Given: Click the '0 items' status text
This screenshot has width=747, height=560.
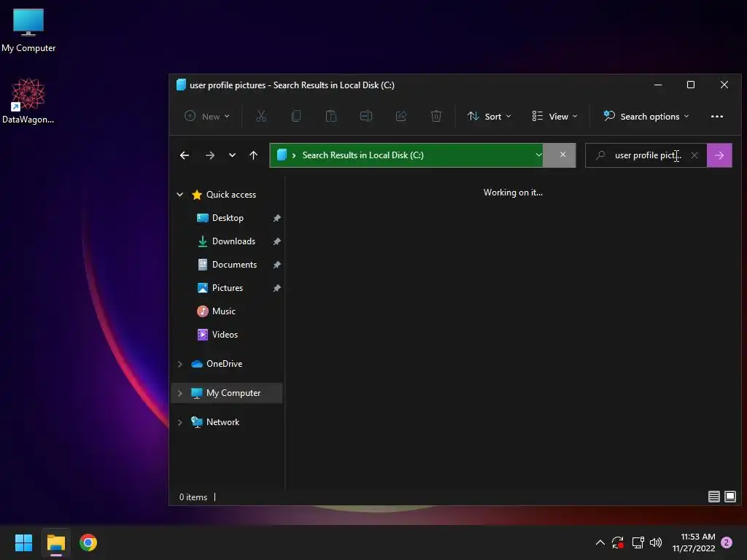Looking at the screenshot, I should [193, 497].
